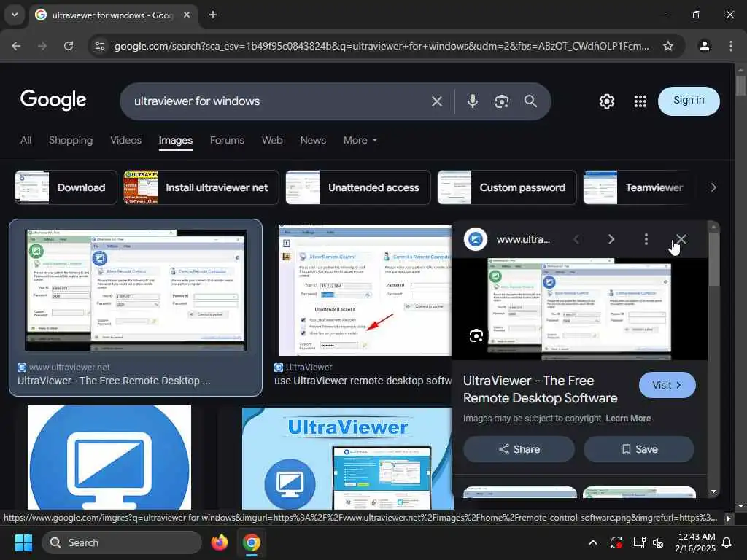Viewport: 747px width, 560px height.
Task: Open the UltraViewer banner laptop thumbnail
Action: [347, 459]
